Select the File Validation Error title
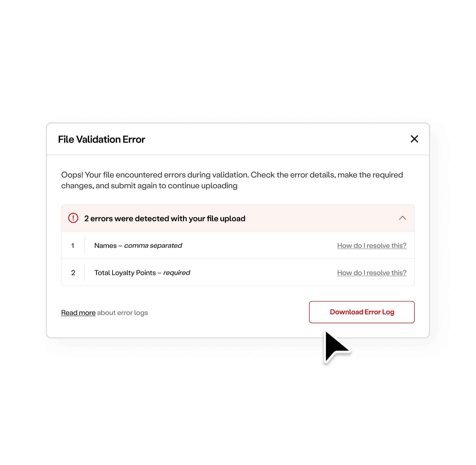 pyautogui.click(x=101, y=139)
